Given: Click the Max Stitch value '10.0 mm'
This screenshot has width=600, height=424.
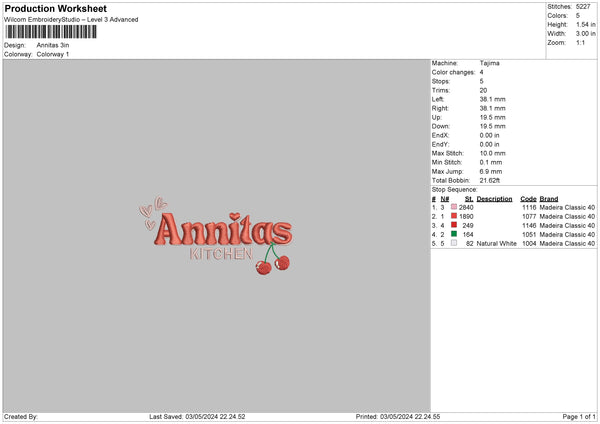Looking at the screenshot, I should [492, 153].
